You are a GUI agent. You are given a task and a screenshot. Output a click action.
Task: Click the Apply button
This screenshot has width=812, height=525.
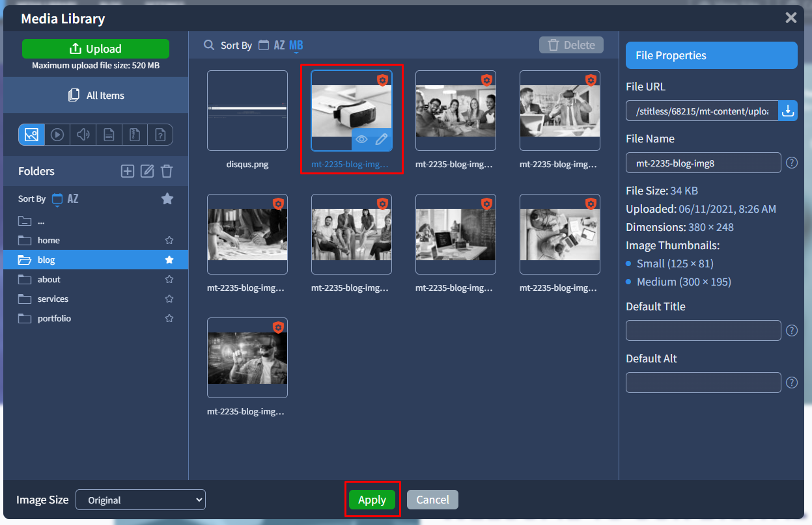(372, 500)
